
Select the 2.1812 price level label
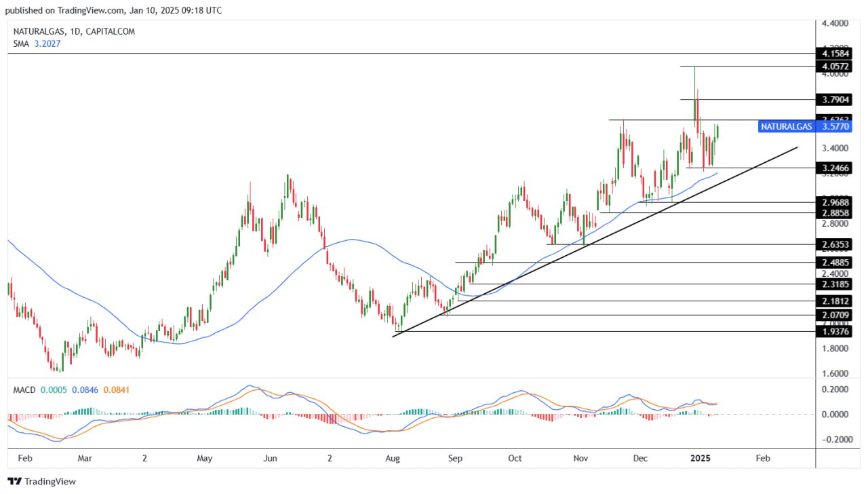(x=835, y=301)
